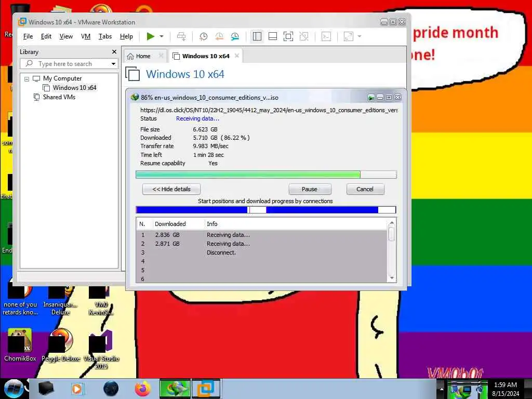Click the Hide details button

pyautogui.click(x=171, y=189)
